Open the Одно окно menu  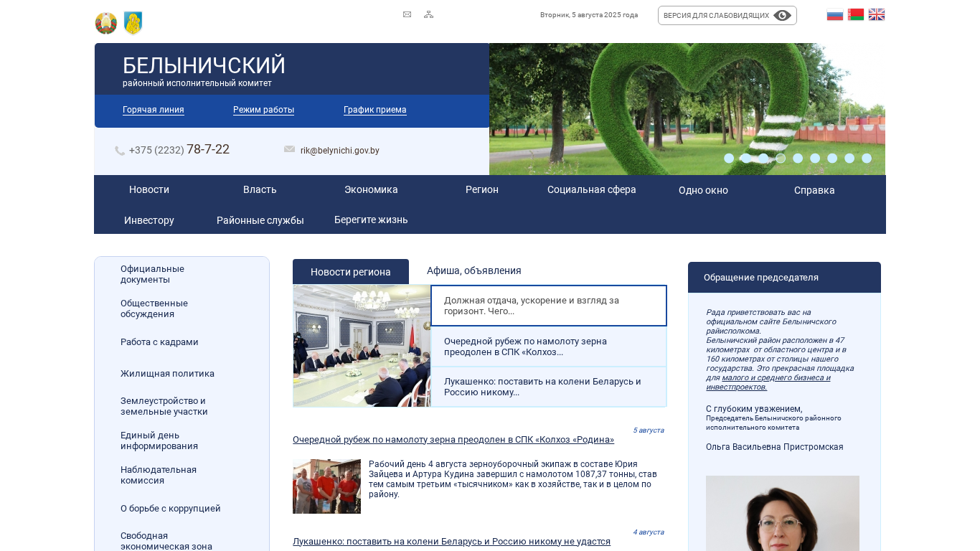tap(703, 190)
